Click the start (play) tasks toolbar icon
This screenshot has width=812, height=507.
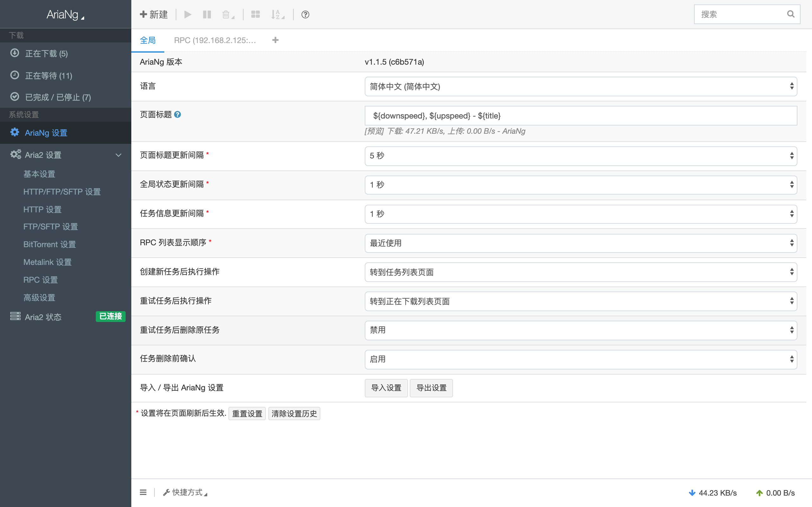click(x=187, y=15)
